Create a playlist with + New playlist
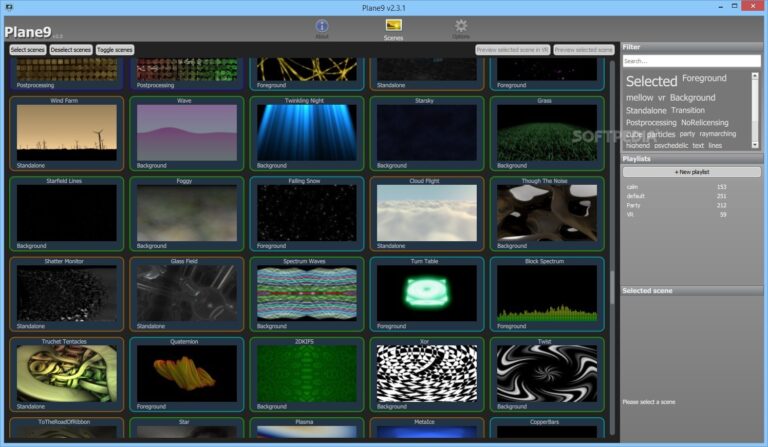The width and height of the screenshot is (768, 447). [x=692, y=172]
